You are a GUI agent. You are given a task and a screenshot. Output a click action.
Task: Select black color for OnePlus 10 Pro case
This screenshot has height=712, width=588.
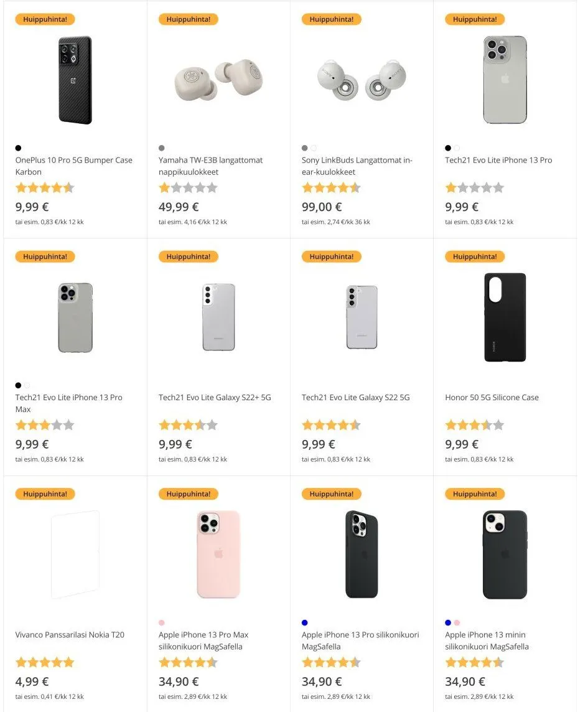[x=19, y=148]
